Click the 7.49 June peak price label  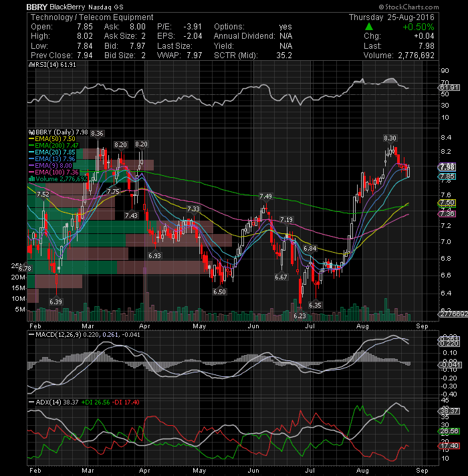(x=265, y=196)
